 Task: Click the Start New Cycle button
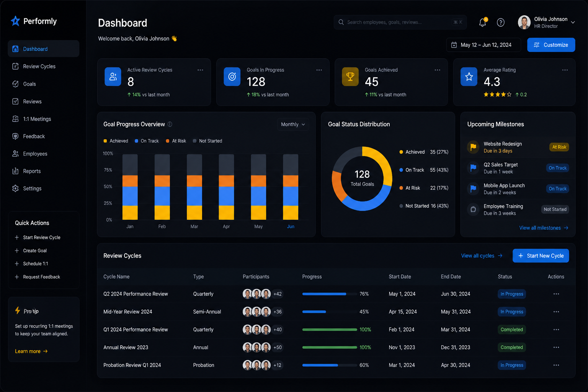(x=541, y=256)
